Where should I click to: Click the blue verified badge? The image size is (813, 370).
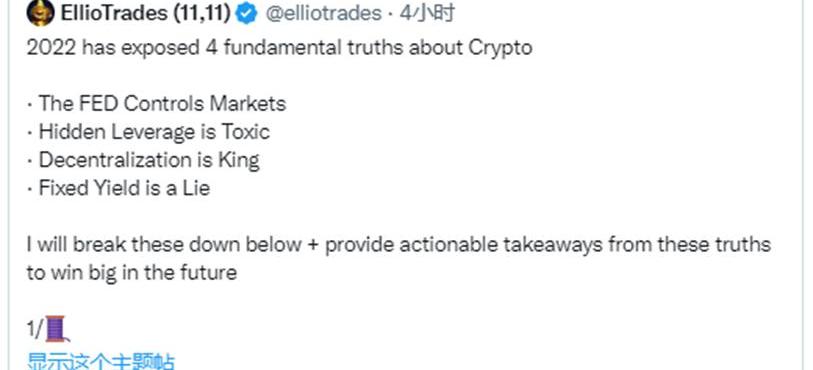pos(246,13)
